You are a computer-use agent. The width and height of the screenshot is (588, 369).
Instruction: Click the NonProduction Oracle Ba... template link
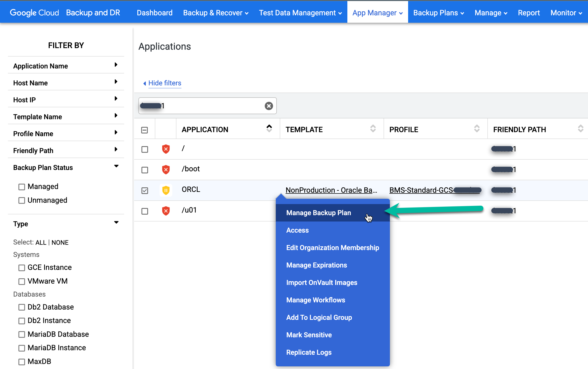pos(332,190)
